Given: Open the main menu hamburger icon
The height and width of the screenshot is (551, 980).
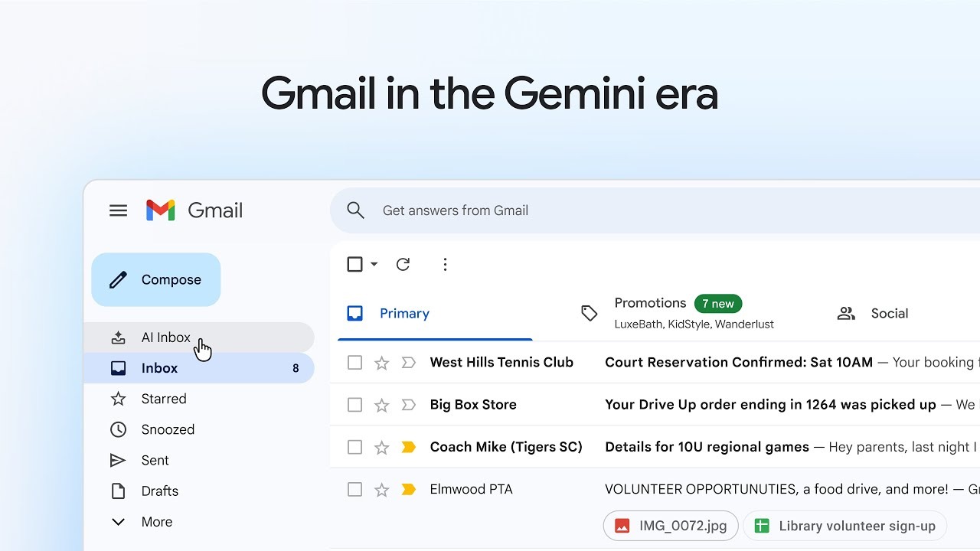Looking at the screenshot, I should [118, 210].
